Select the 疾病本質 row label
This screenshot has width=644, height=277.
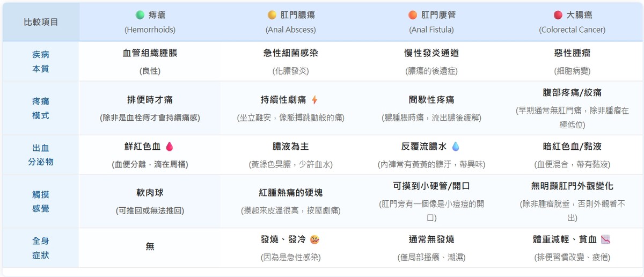pyautogui.click(x=41, y=62)
